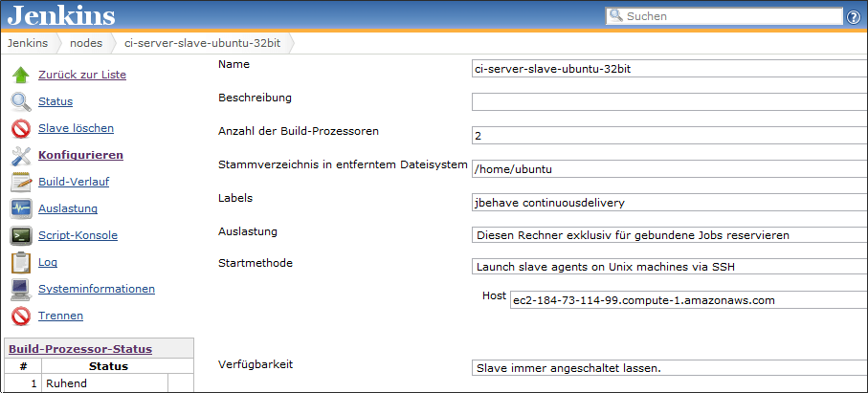
Task: Open the Verfügbarkeit dropdown
Action: pyautogui.click(x=668, y=368)
